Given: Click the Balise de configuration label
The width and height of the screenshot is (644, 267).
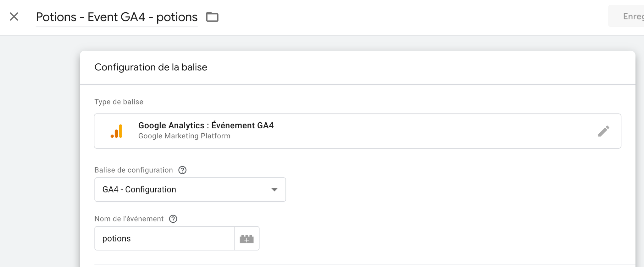Looking at the screenshot, I should point(134,170).
